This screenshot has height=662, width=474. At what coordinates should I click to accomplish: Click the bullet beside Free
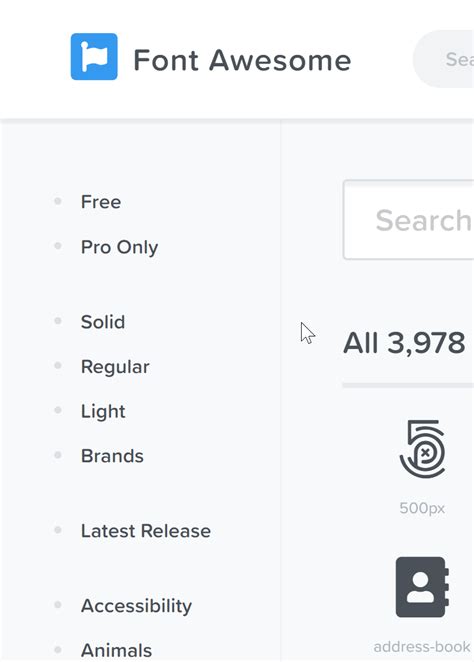coord(58,201)
